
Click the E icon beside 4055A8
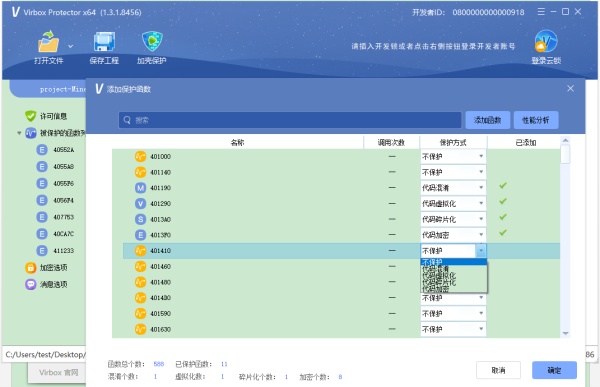42,167
